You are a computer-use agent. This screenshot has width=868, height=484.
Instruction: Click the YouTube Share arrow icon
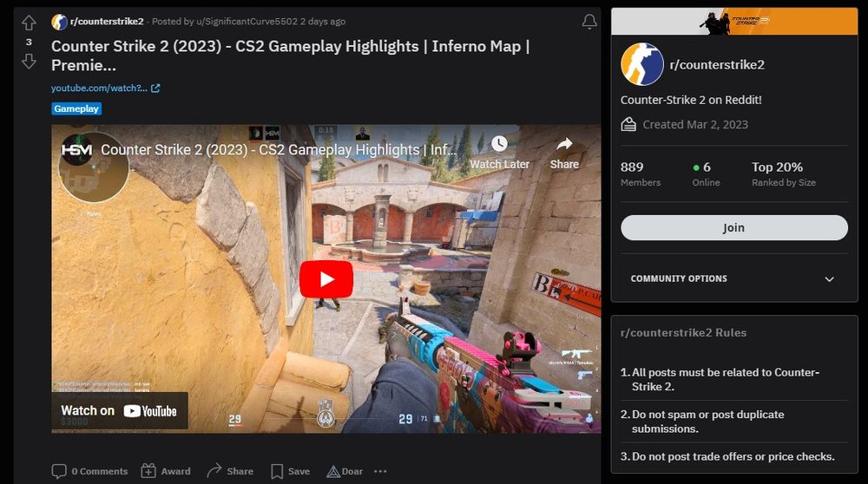pos(564,144)
